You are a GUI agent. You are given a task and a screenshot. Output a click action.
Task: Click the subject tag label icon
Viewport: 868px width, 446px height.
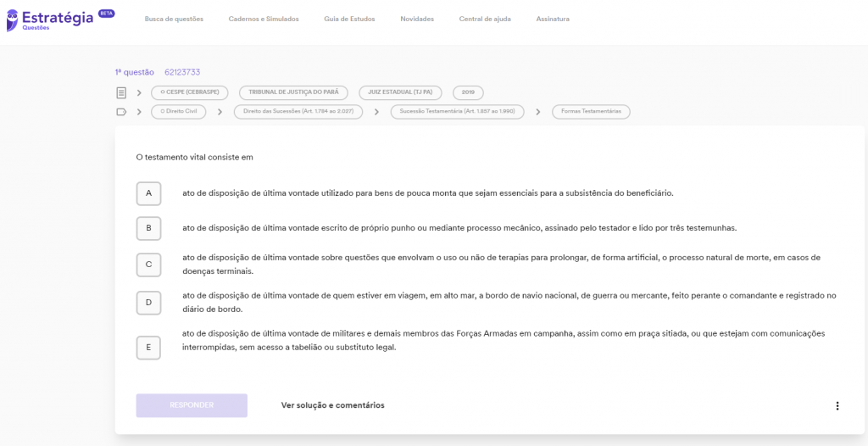point(121,112)
